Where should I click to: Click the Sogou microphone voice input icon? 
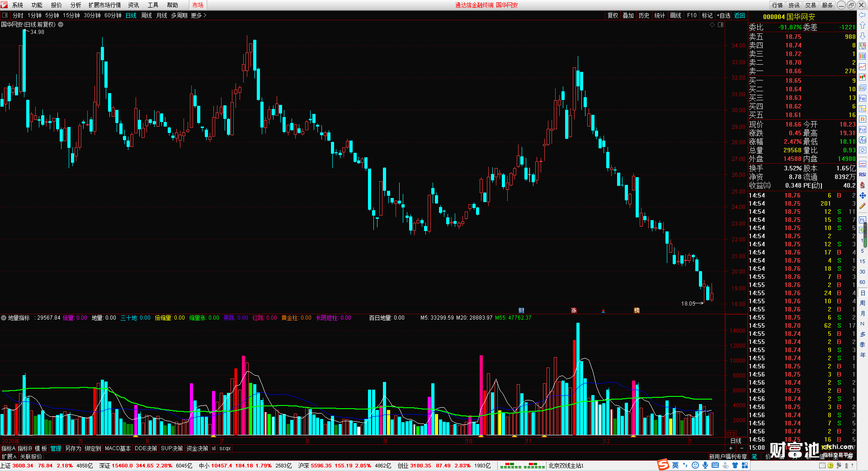705,465
